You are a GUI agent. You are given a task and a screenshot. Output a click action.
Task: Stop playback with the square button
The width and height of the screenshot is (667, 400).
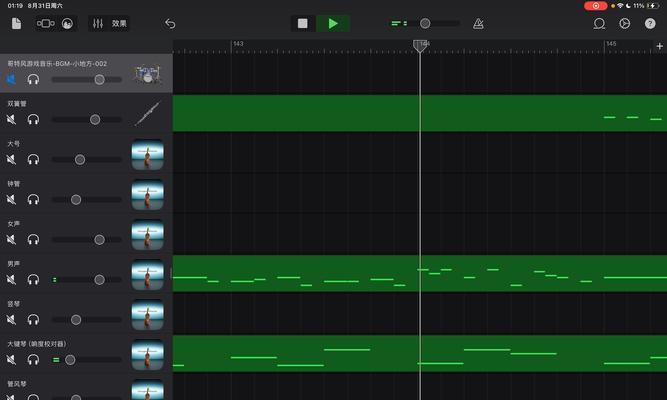pos(302,23)
